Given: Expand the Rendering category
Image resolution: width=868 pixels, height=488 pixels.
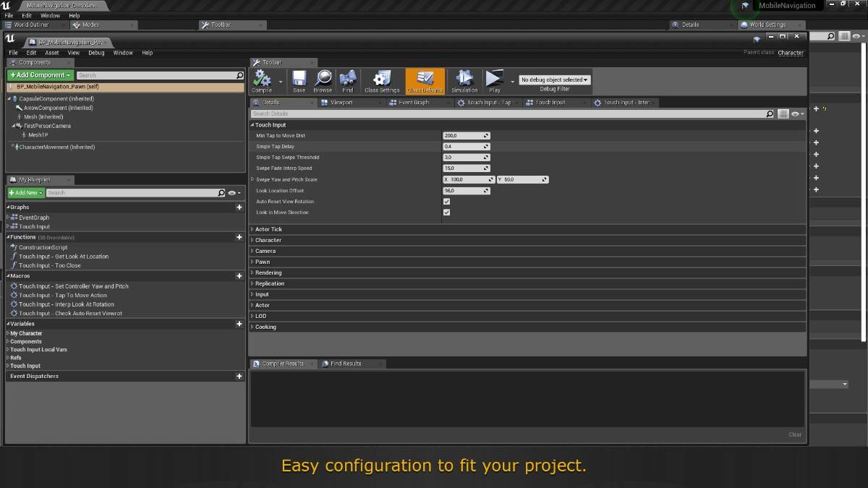Looking at the screenshot, I should tap(252, 273).
